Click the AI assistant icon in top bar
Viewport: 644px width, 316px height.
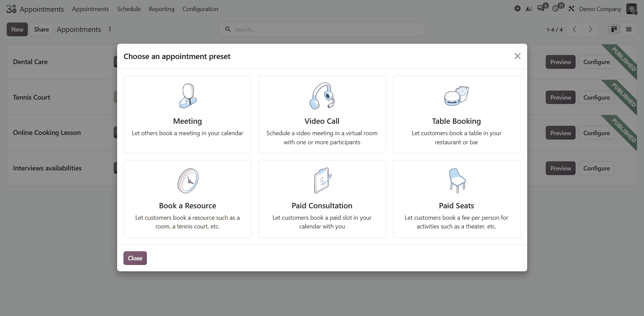529,9
